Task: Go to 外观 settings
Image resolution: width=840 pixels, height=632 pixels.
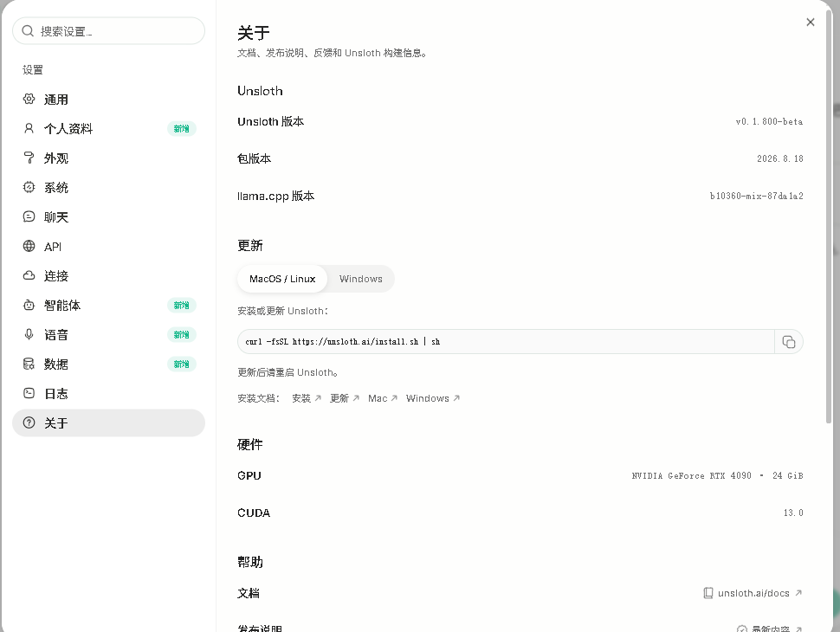Action: point(109,158)
